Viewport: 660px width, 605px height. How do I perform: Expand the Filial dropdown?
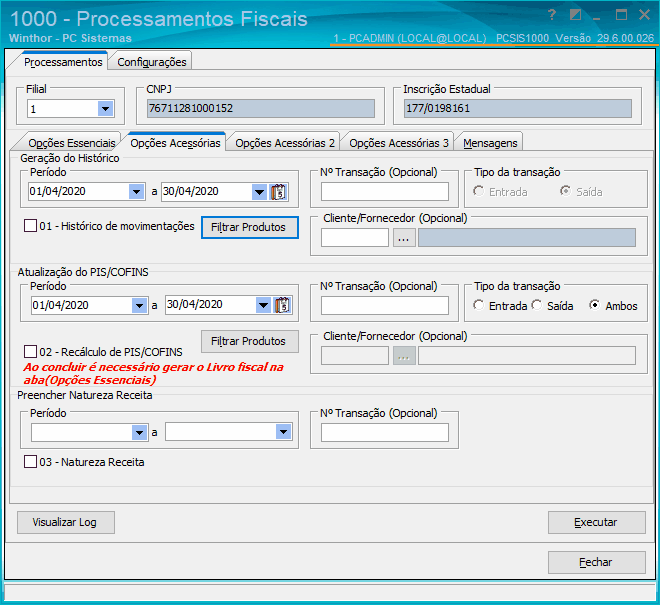coord(105,109)
